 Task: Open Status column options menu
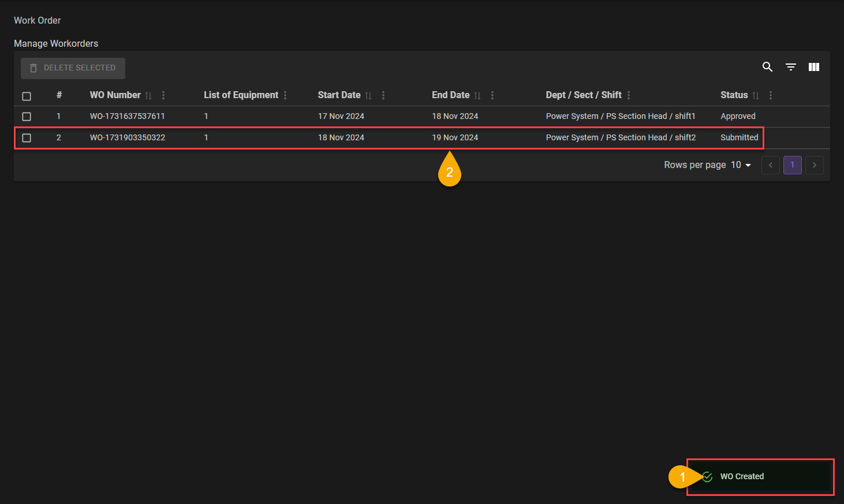771,95
